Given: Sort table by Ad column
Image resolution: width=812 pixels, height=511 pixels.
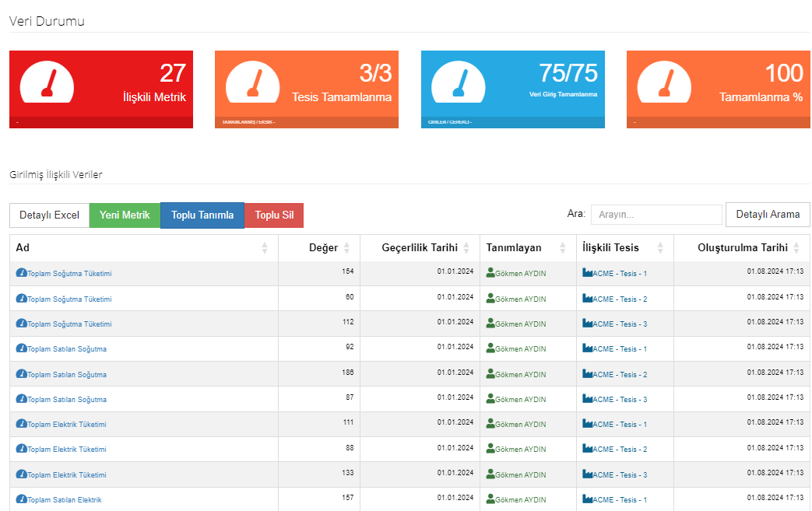Looking at the screenshot, I should (x=264, y=248).
